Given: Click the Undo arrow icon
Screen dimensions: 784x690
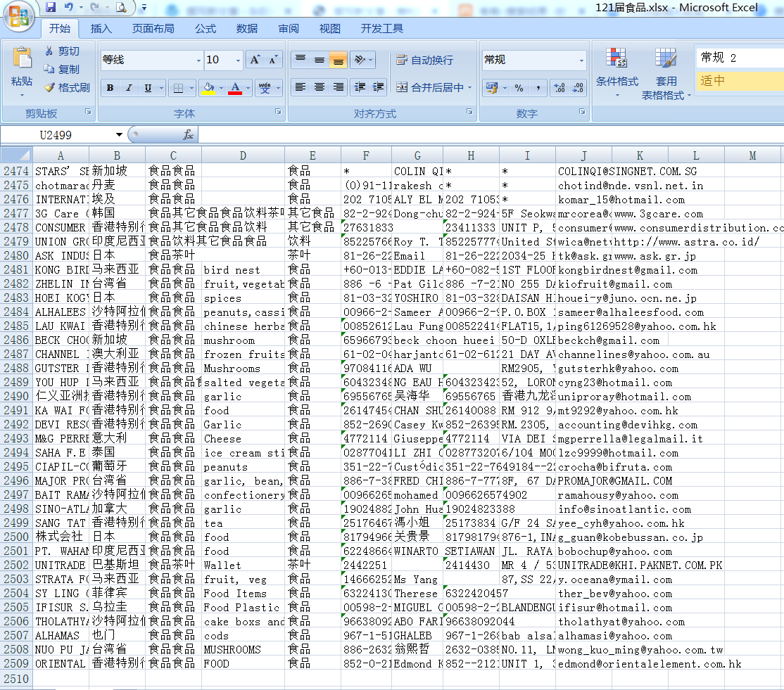Looking at the screenshot, I should [69, 8].
